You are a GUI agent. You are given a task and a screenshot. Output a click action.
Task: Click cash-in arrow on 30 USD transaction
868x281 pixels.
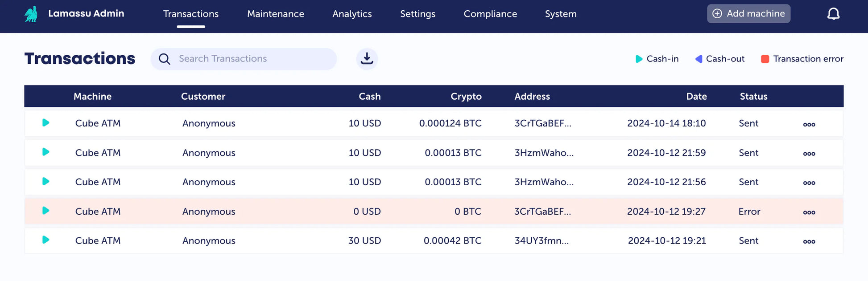[x=45, y=240]
